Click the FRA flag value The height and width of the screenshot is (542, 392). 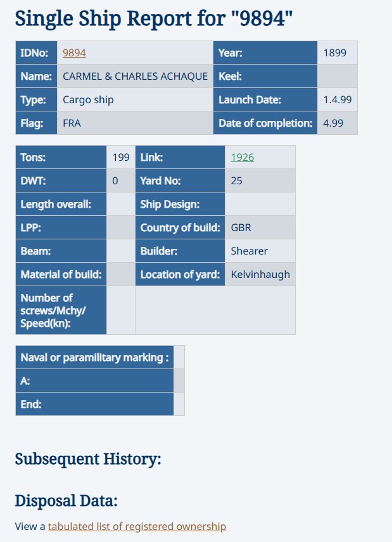point(72,123)
